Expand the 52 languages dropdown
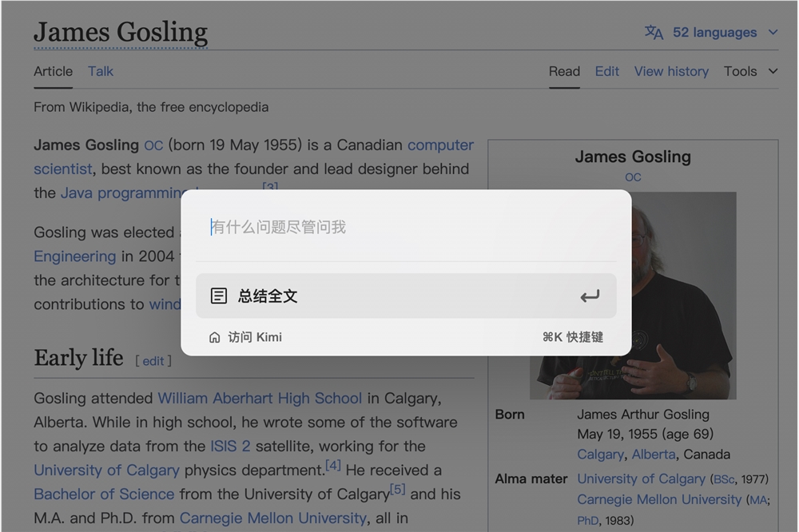The width and height of the screenshot is (799, 532). pyautogui.click(x=711, y=33)
